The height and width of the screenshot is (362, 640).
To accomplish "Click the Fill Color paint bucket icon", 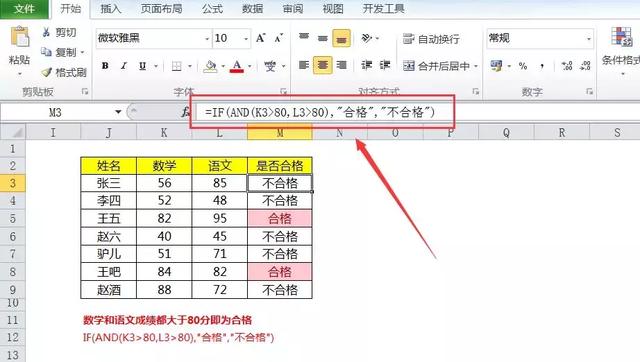I will click(x=210, y=66).
